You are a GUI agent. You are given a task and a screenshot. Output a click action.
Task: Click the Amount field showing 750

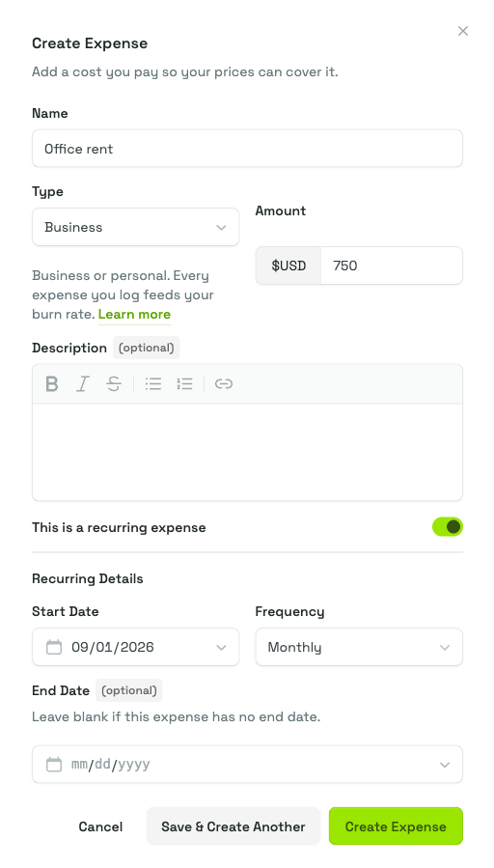tap(392, 266)
